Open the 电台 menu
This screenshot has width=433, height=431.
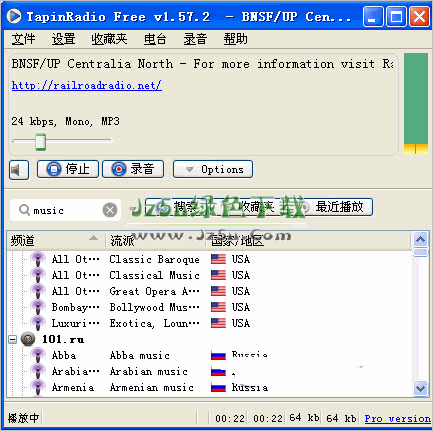(155, 39)
